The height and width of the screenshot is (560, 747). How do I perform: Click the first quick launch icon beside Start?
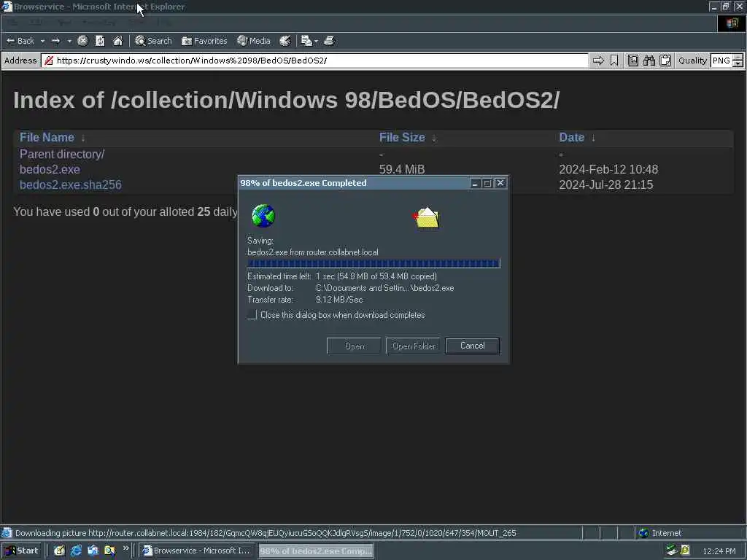click(58, 551)
